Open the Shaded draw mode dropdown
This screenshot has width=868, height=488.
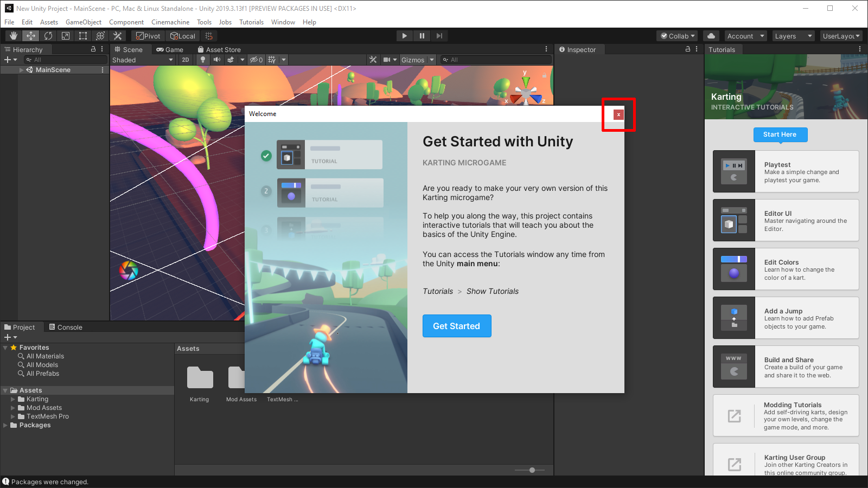coord(142,60)
